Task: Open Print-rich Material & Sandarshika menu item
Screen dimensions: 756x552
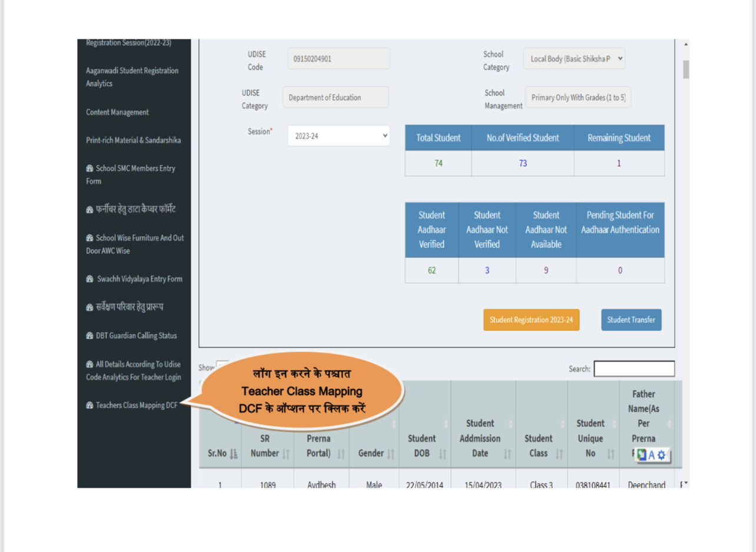Action: [x=133, y=140]
